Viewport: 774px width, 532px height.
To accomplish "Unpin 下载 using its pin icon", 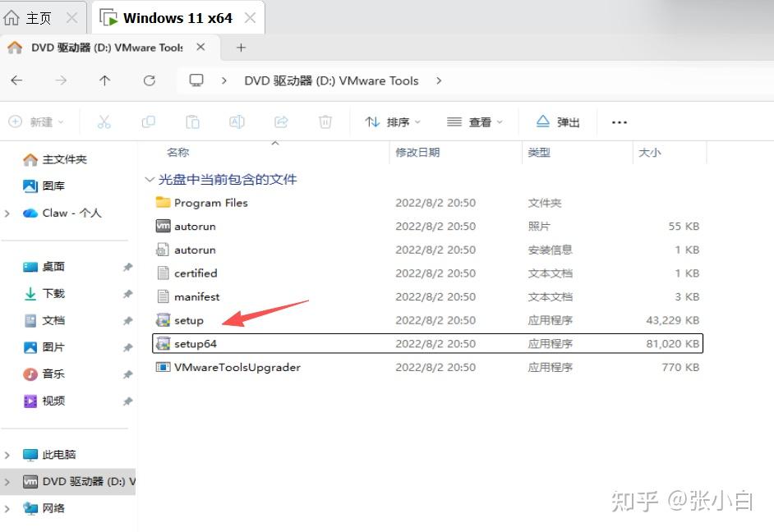I will coord(128,294).
